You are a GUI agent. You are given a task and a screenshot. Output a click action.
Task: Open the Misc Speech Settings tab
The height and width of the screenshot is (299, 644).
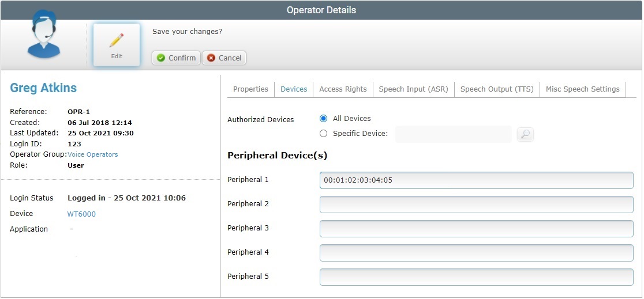click(582, 89)
